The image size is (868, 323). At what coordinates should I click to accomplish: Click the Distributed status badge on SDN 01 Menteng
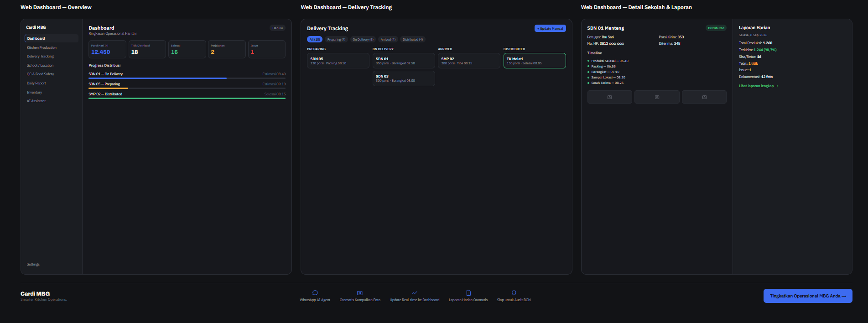pyautogui.click(x=716, y=28)
